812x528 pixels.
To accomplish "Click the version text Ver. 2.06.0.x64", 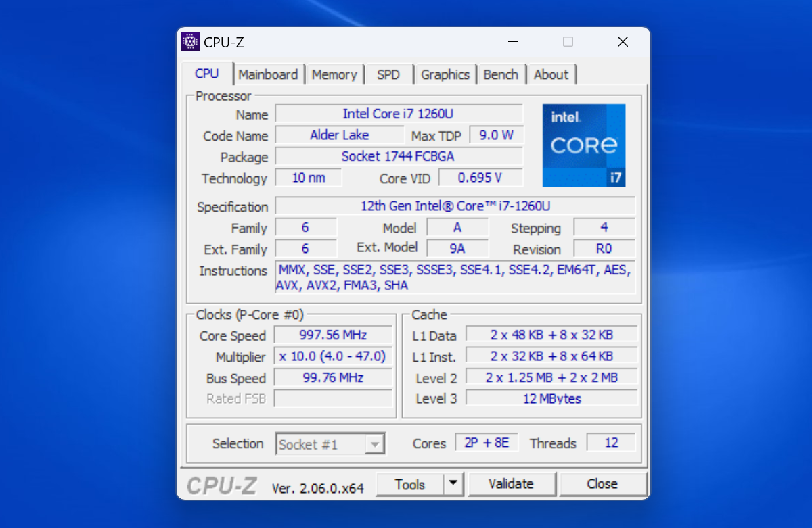I will coord(318,488).
